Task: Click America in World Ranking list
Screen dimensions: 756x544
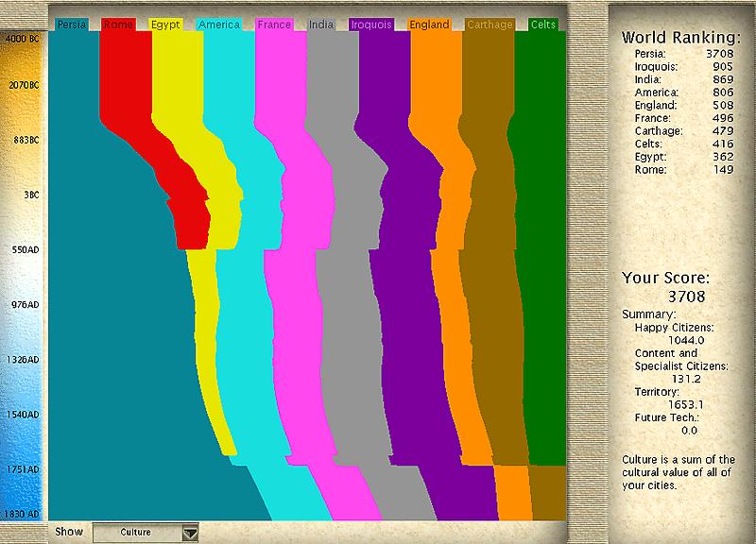Action: click(x=684, y=93)
